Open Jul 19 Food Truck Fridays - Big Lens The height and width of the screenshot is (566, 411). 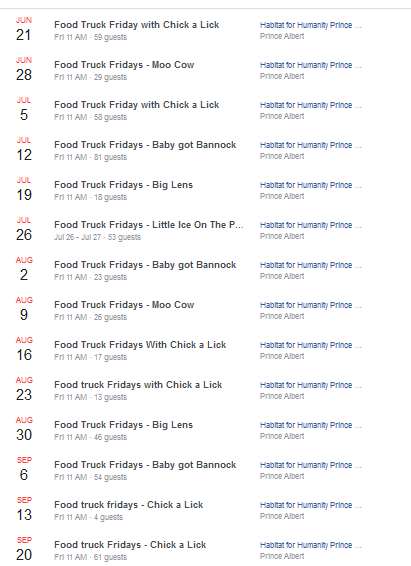pos(123,185)
